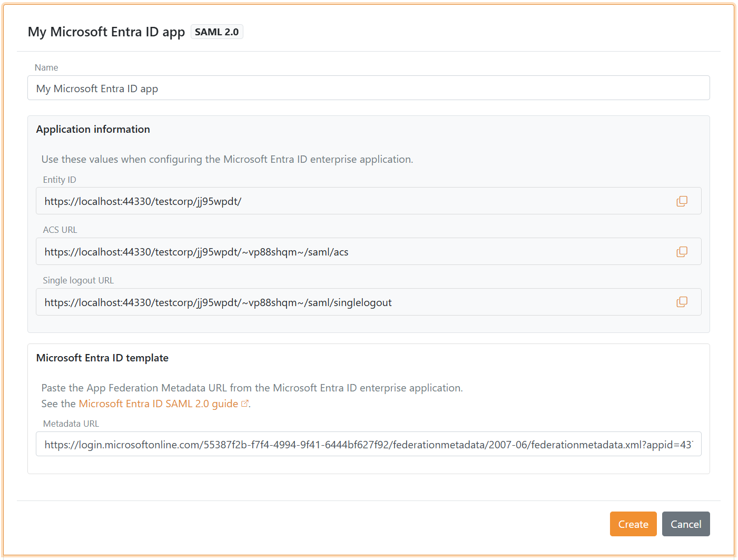Click the copy icon next to the singlelogout URL
738x560 pixels.
tap(682, 302)
